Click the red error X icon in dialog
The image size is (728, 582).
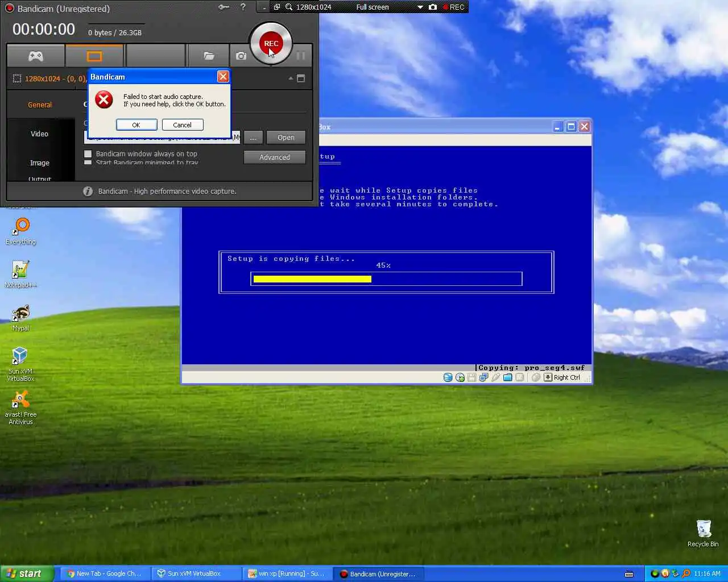[x=104, y=99]
